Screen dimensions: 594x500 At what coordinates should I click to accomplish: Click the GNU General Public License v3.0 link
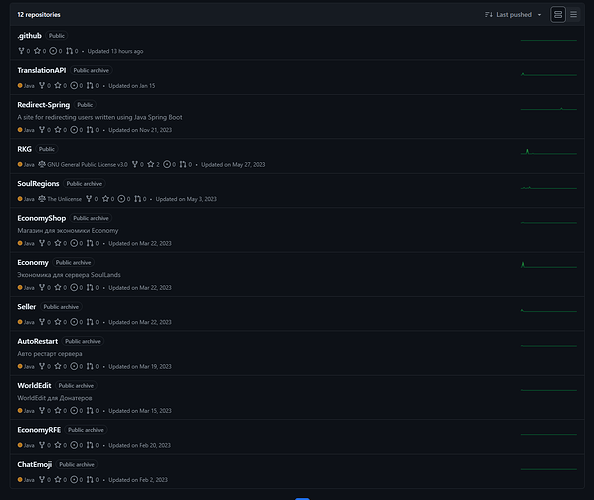coord(87,164)
